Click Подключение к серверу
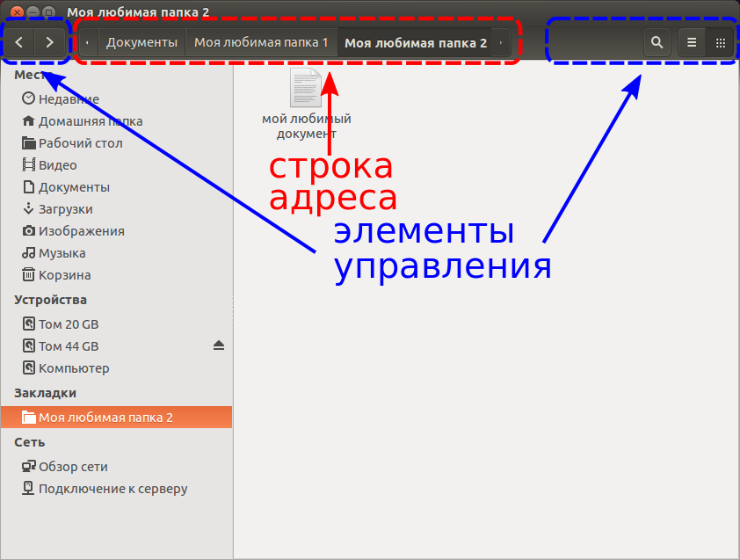The width and height of the screenshot is (740, 560). (112, 489)
